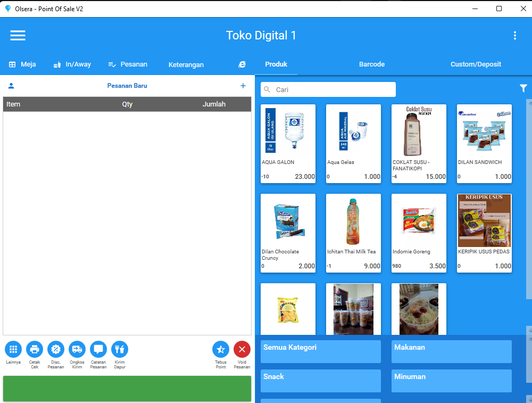Screen dimensions: 532x403
Task: Click the Tebus Point star icon
Action: pyautogui.click(x=221, y=349)
